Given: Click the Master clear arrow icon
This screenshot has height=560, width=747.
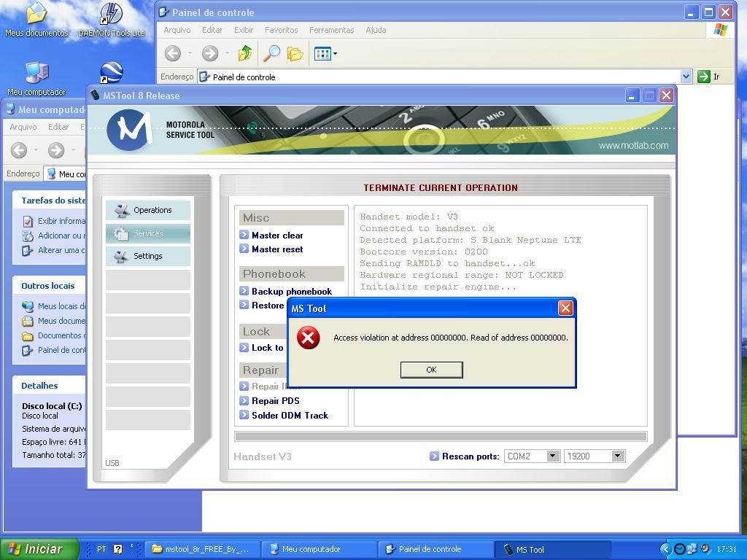Looking at the screenshot, I should [x=244, y=235].
